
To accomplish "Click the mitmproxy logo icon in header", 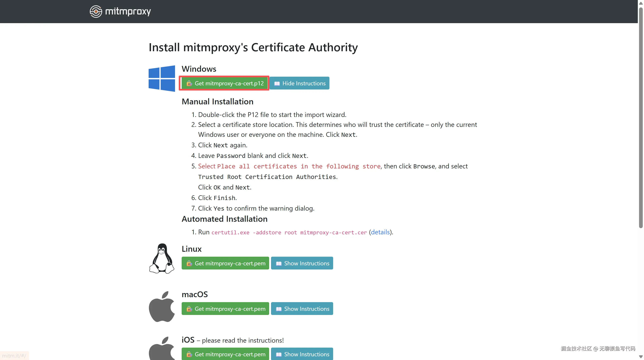I will [96, 12].
